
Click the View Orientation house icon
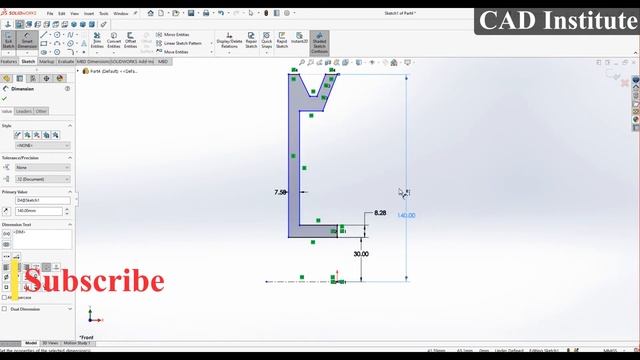pos(394,62)
